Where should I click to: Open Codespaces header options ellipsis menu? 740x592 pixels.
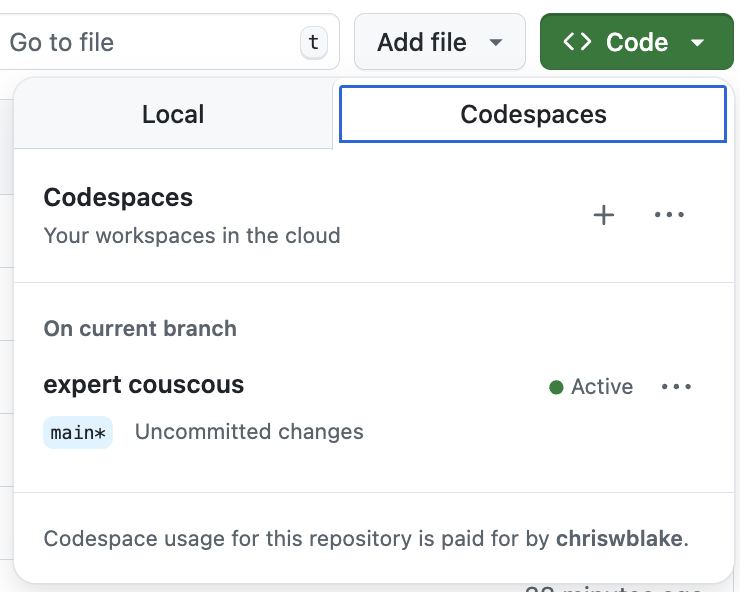(669, 215)
